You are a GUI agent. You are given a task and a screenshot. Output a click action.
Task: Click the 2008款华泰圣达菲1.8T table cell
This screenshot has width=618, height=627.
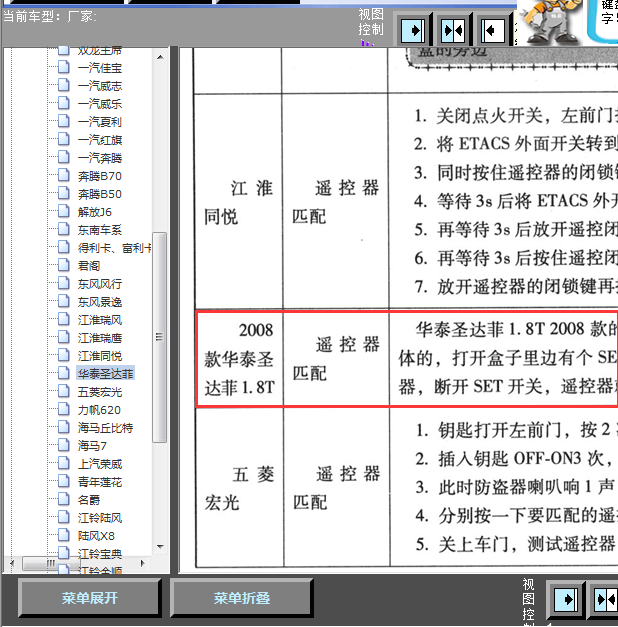(x=239, y=359)
